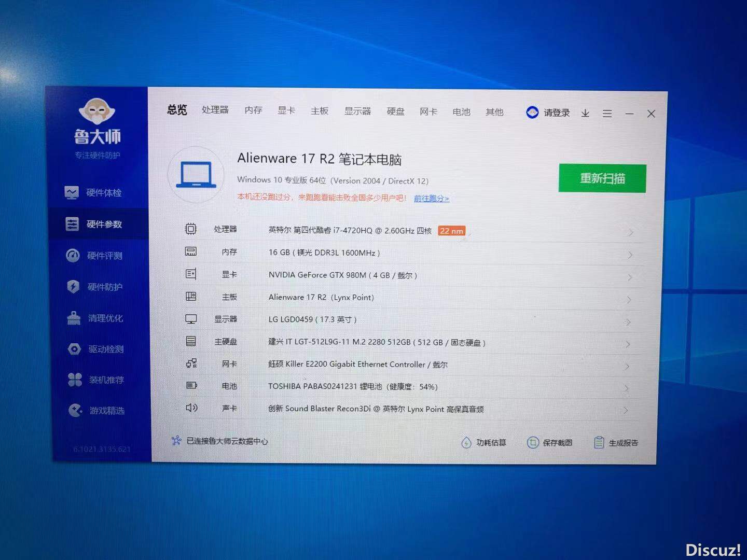Click the download arrow icon
747x560 pixels.
[x=585, y=113]
